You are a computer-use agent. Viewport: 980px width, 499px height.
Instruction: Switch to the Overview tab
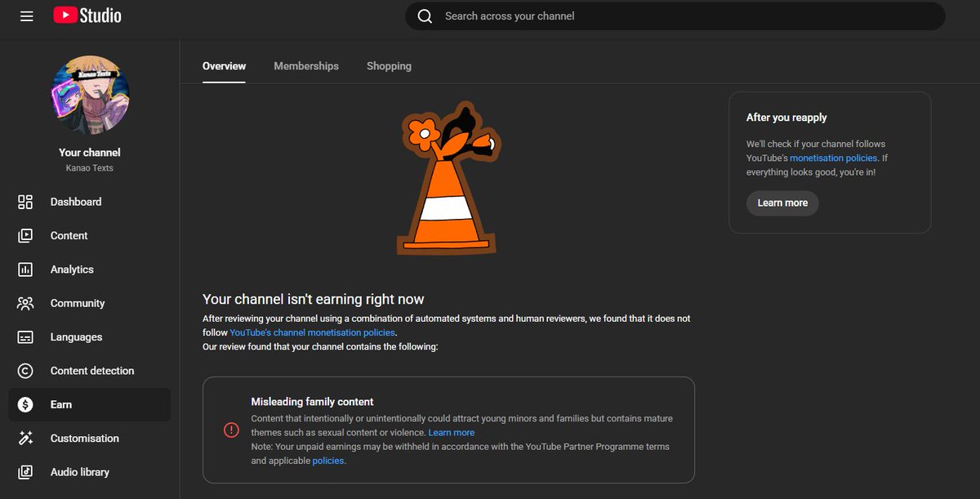point(224,66)
